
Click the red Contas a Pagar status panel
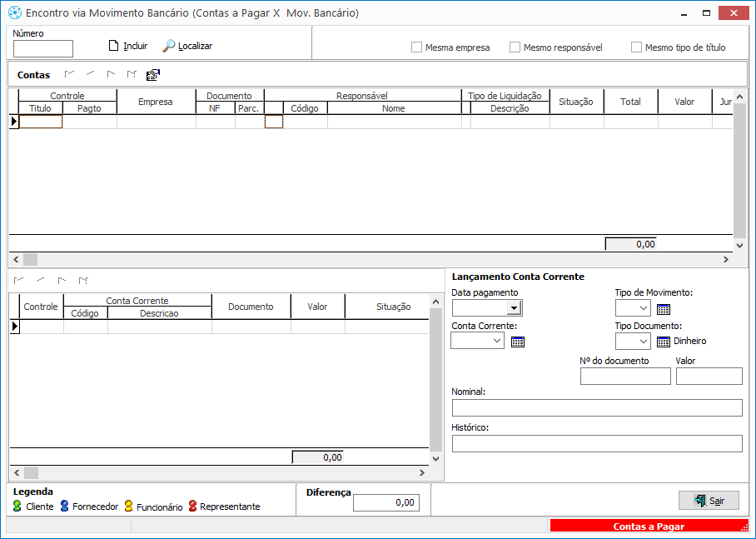coord(649,527)
